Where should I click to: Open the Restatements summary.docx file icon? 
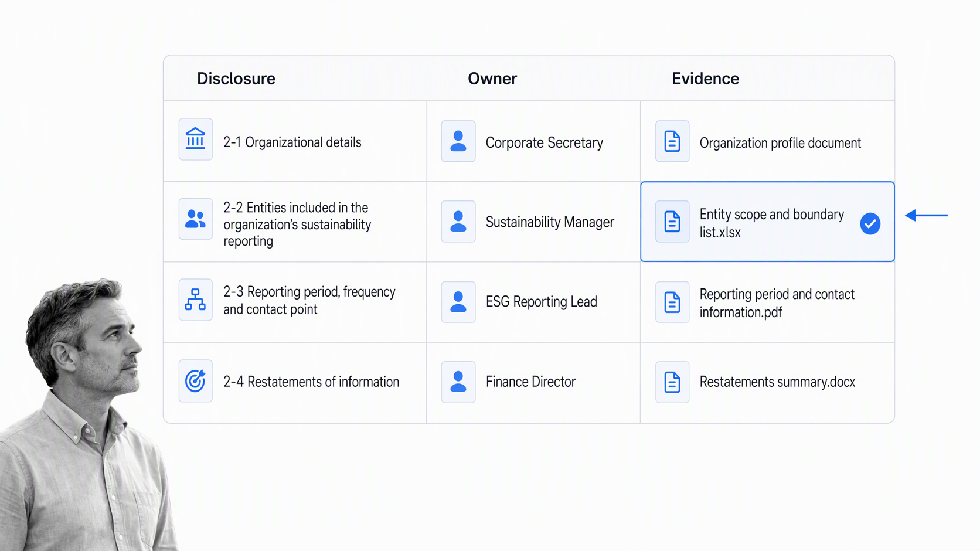coord(672,382)
